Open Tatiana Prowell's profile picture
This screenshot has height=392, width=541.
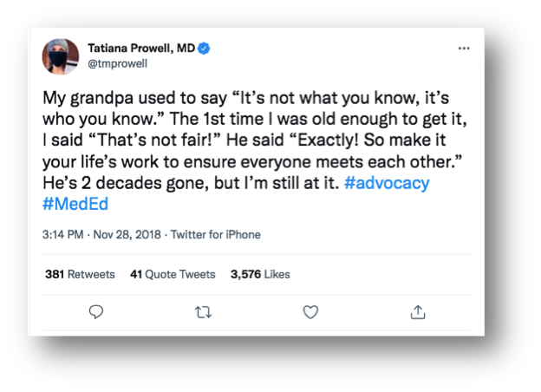(x=61, y=56)
